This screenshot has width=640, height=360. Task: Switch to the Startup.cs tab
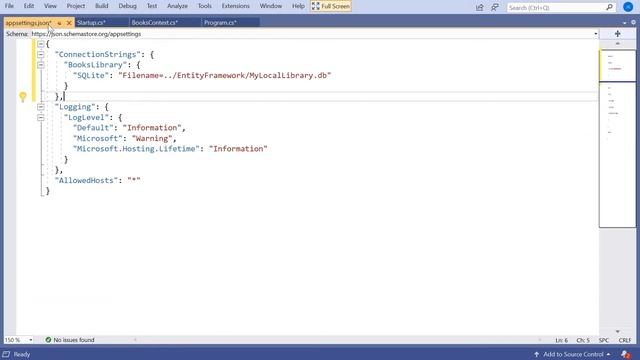(x=101, y=22)
